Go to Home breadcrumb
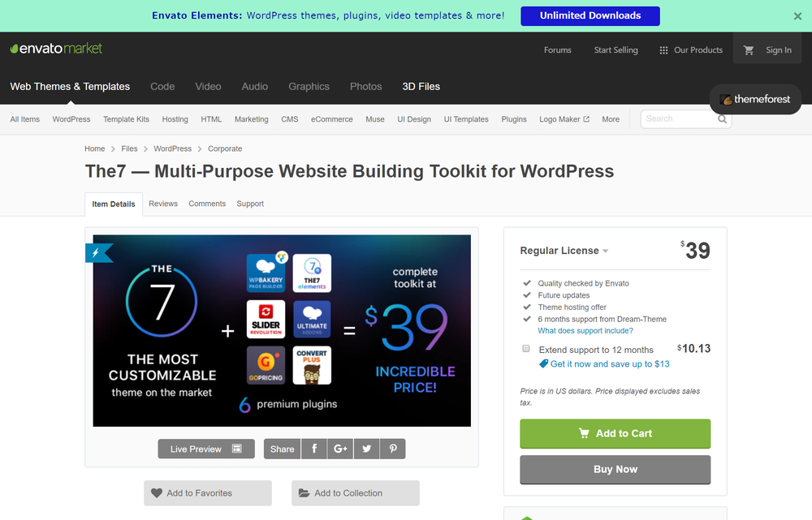This screenshot has height=520, width=812. [95, 148]
